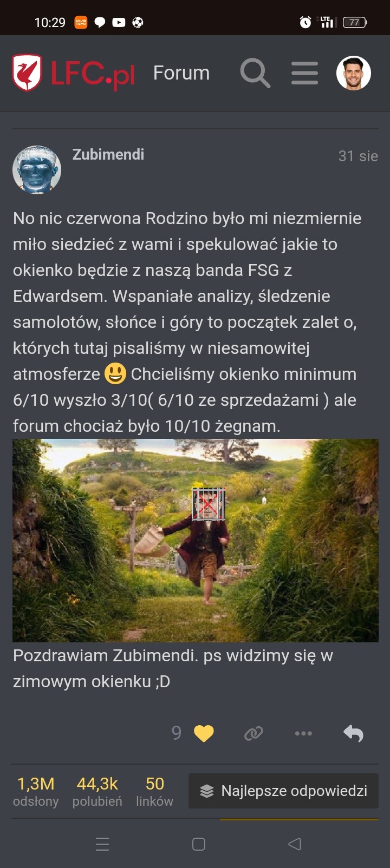Open the Forum link in header

181,73
